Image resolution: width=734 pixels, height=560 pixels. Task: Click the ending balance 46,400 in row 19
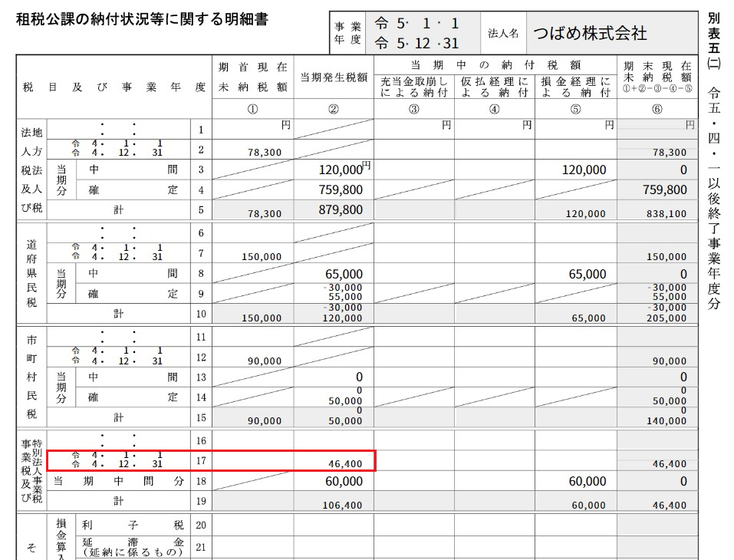(x=670, y=506)
